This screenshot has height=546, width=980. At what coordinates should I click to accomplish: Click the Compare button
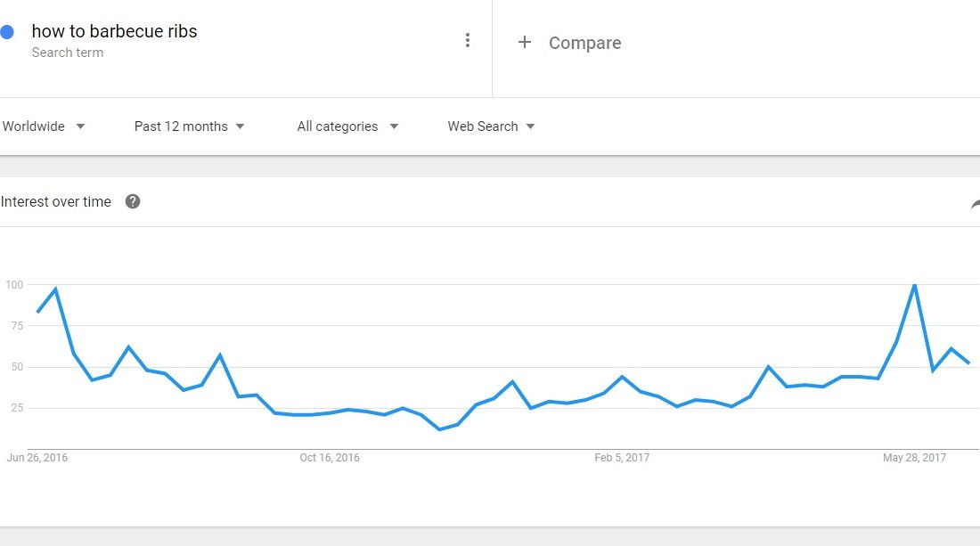click(x=584, y=43)
